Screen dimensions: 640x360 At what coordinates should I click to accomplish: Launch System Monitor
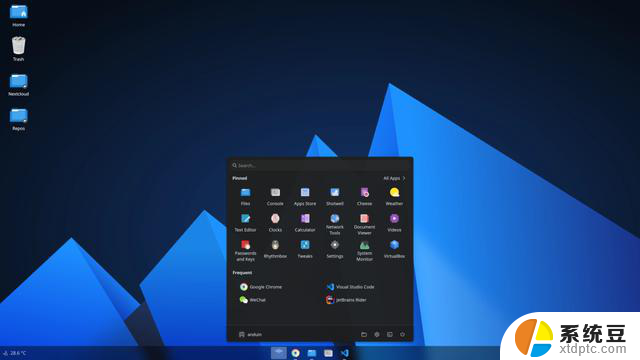click(x=364, y=251)
